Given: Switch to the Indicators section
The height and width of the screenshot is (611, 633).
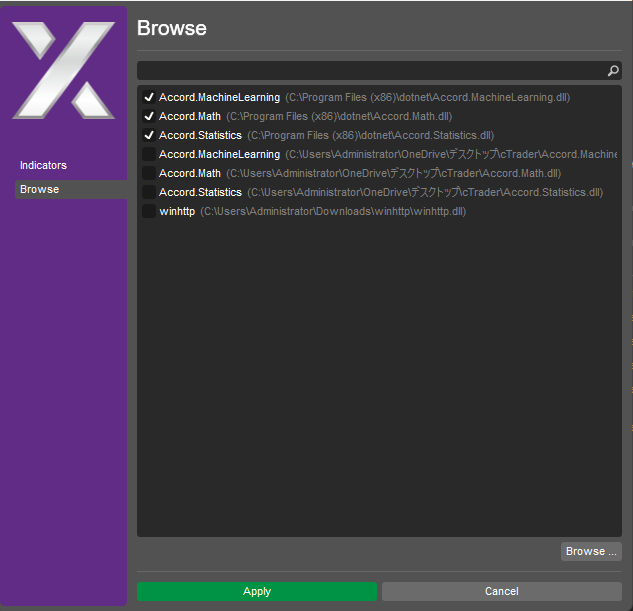Looking at the screenshot, I should [43, 165].
